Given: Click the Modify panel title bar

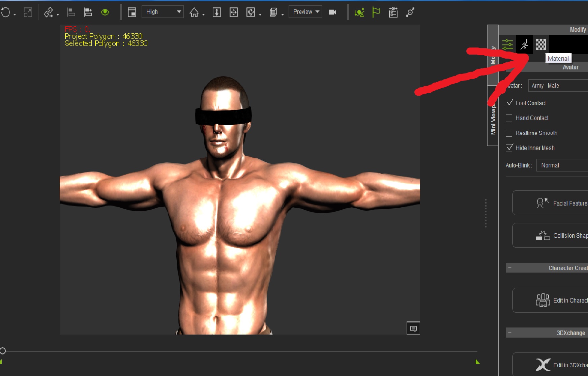Looking at the screenshot, I should 543,30.
